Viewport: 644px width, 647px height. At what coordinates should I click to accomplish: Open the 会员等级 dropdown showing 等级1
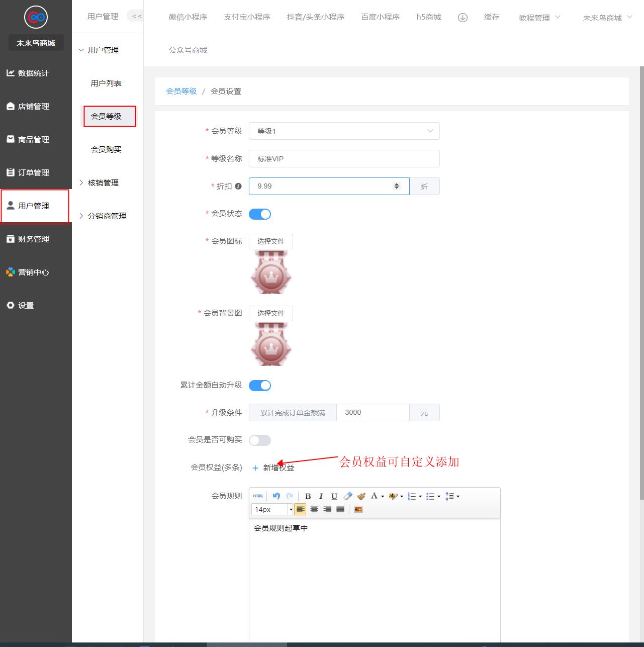coord(344,131)
